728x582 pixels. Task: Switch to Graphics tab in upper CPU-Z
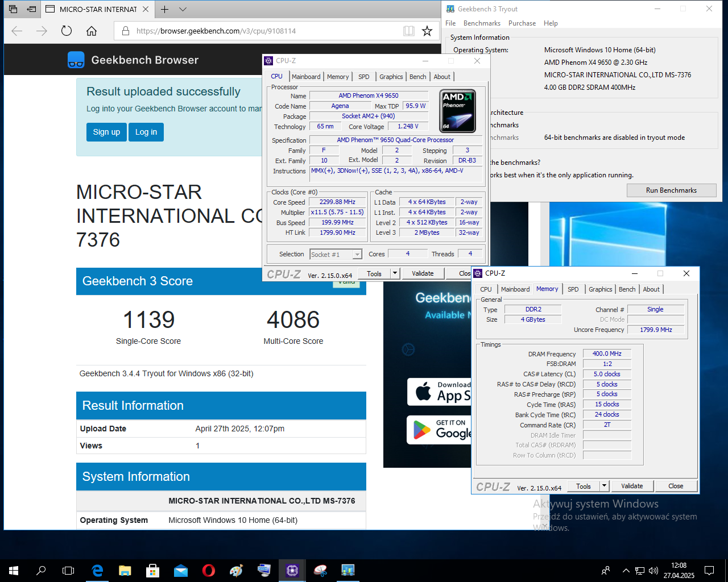point(391,77)
